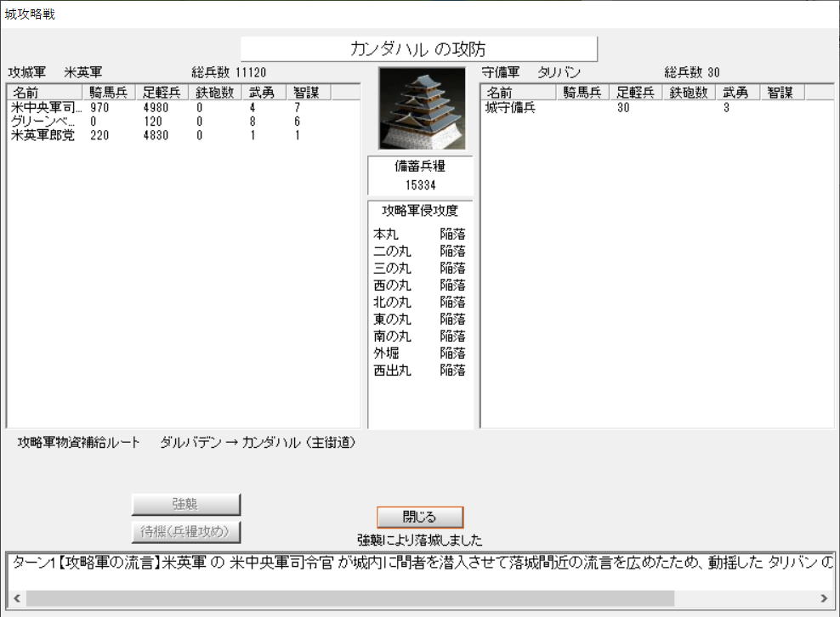840x617 pixels.
Task: Sort attacker list by 鉄砲数 column header
Action: click(x=214, y=93)
